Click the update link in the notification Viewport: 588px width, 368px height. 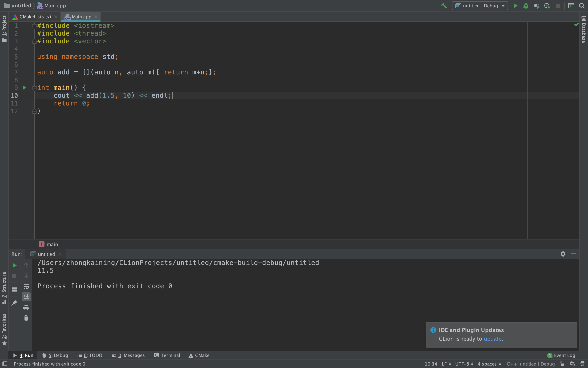tap(492, 339)
